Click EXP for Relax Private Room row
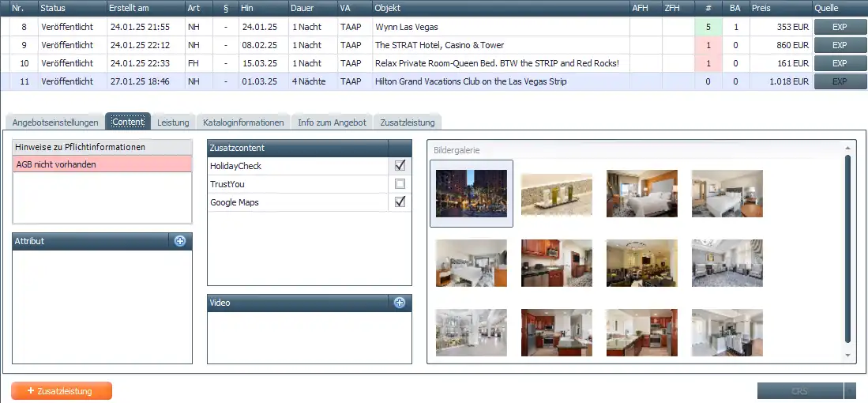This screenshot has height=403, width=868. pos(840,64)
